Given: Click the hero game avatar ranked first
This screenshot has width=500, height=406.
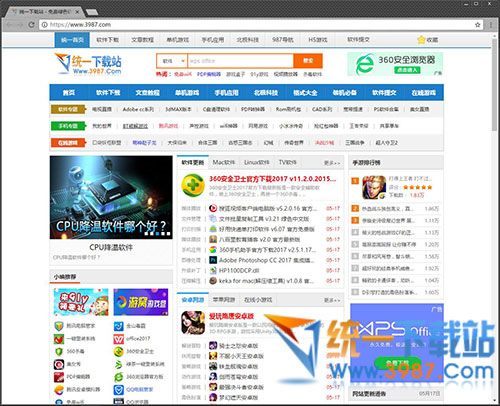Looking at the screenshot, I should (374, 187).
